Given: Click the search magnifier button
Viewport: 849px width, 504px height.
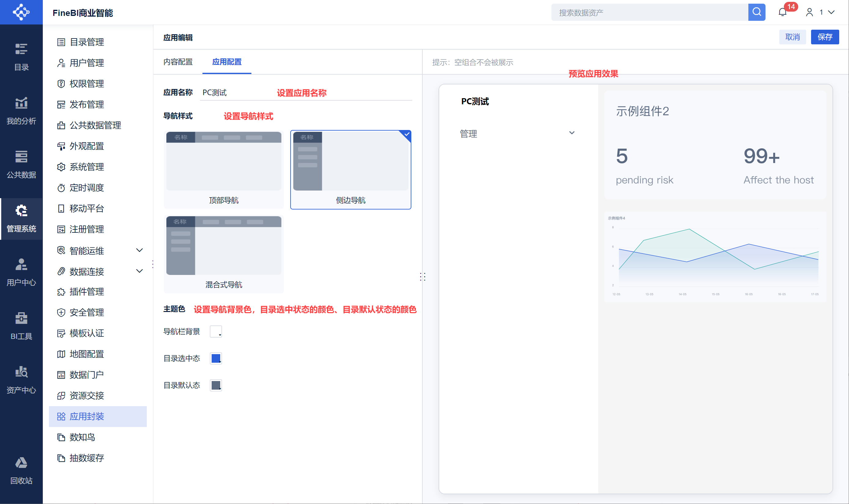Looking at the screenshot, I should pos(756,12).
